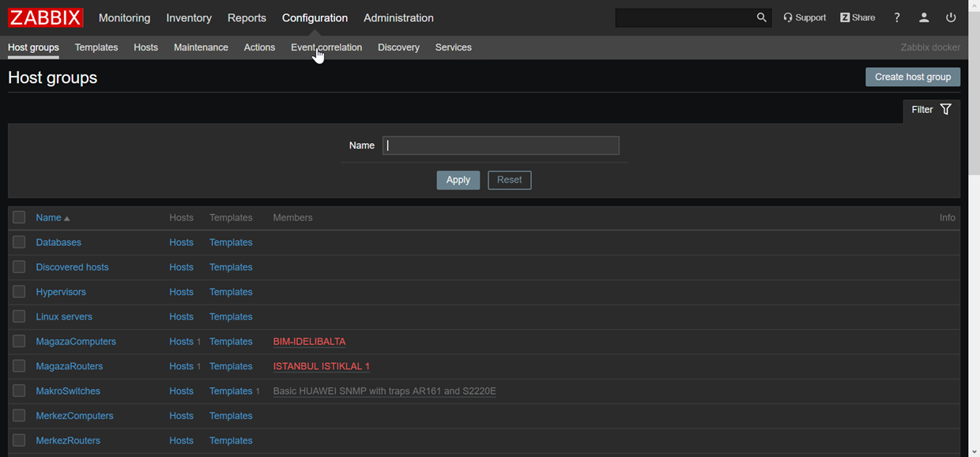Click the Zabbix logo
This screenshot has width=980, height=457.
[x=46, y=17]
